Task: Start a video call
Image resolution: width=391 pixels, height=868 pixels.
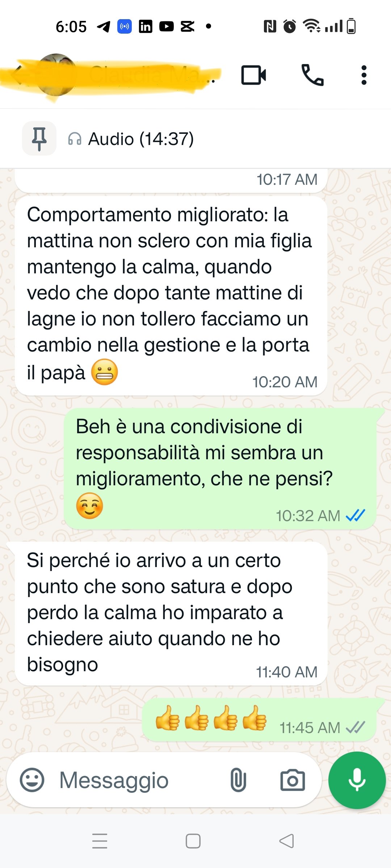Action: coord(253,75)
